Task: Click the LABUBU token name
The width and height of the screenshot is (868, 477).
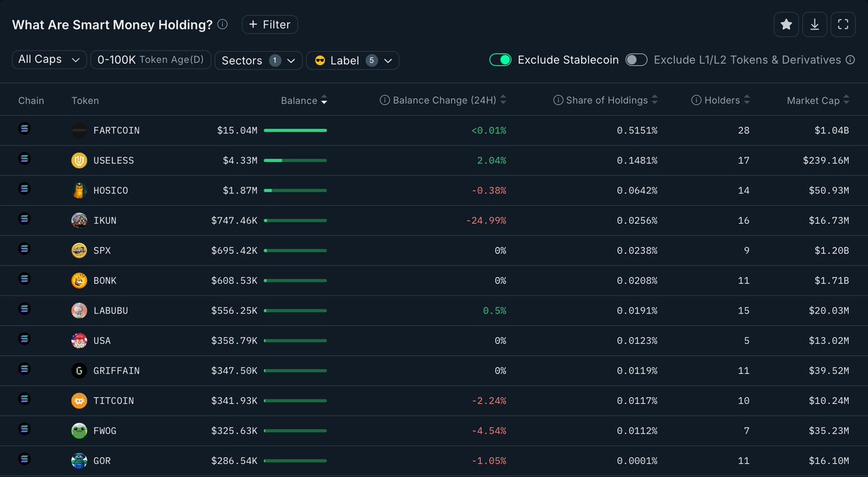Action: (x=111, y=311)
